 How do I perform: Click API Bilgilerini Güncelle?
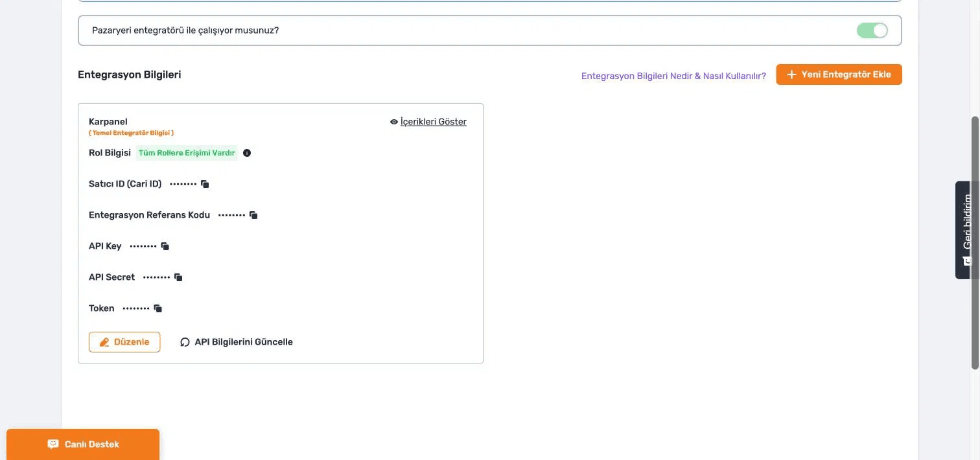coord(237,342)
